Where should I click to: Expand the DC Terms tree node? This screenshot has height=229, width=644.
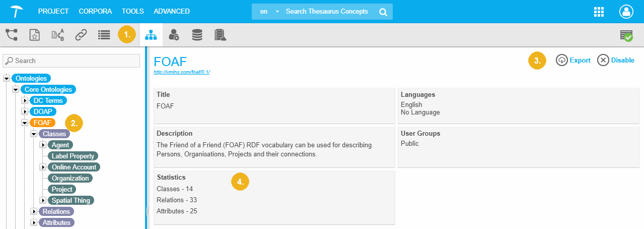click(x=24, y=100)
